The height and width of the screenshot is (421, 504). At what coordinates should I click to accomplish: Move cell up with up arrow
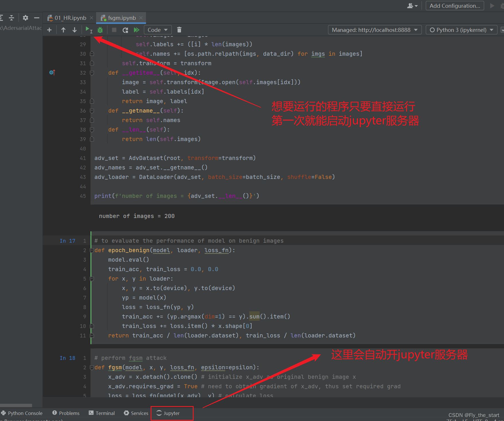pos(63,30)
